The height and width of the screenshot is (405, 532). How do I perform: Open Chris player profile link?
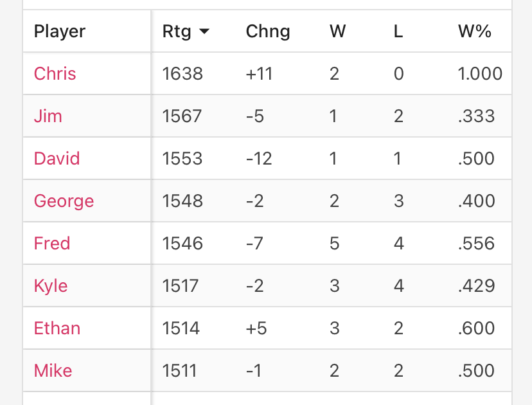55,74
